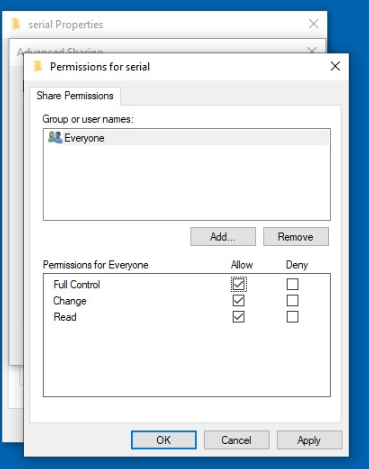The image size is (369, 469).
Task: Confirm the dialog with OK
Action: pos(164,440)
